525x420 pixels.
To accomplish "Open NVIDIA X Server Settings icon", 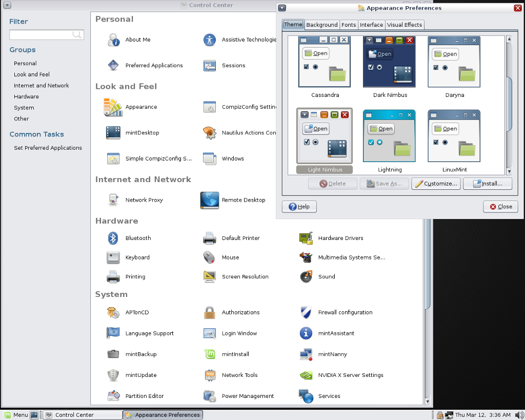I will pos(306,375).
